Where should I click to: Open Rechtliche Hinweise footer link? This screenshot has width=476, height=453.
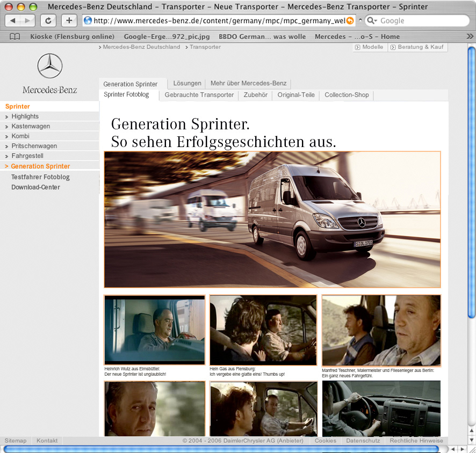pos(416,441)
